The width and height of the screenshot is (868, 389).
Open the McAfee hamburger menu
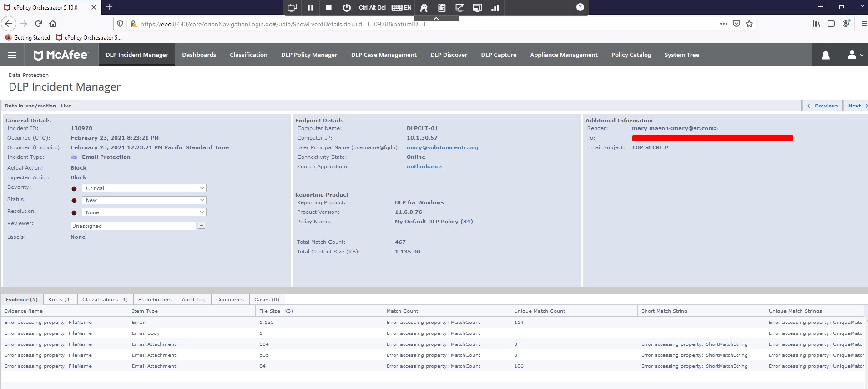[12, 55]
